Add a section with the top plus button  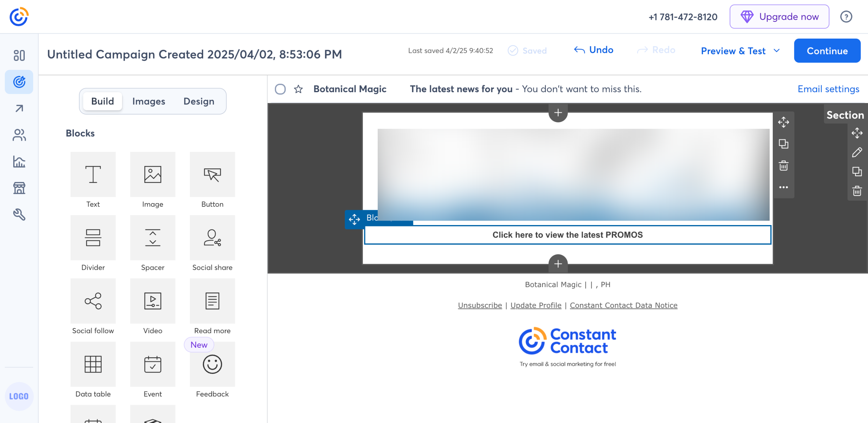click(x=558, y=113)
